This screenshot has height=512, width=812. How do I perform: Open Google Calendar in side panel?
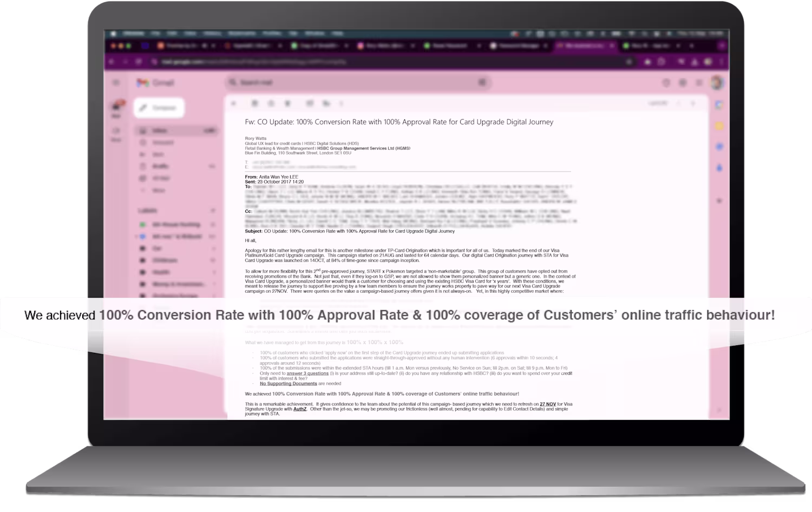719,105
